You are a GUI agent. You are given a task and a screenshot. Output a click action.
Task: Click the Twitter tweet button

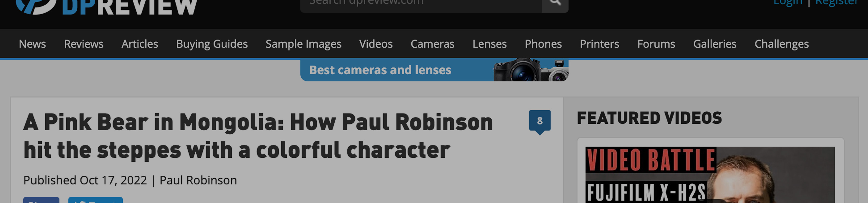[x=95, y=200]
